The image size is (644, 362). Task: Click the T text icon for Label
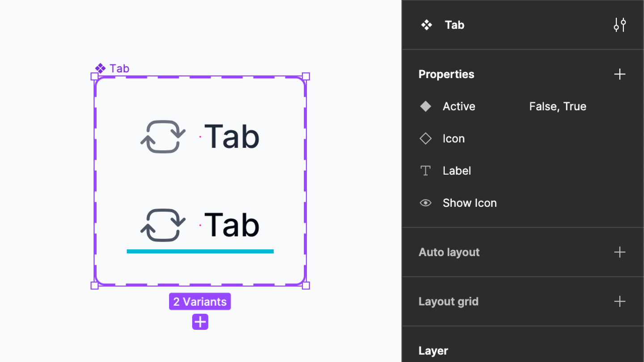point(426,171)
